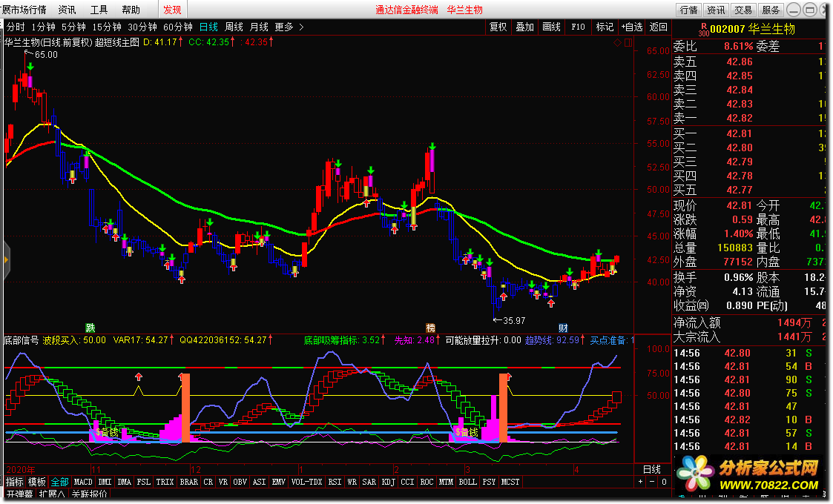Click the 备钱 label on the left indicator
Viewport: 833px width, 504px height.
[x=107, y=433]
